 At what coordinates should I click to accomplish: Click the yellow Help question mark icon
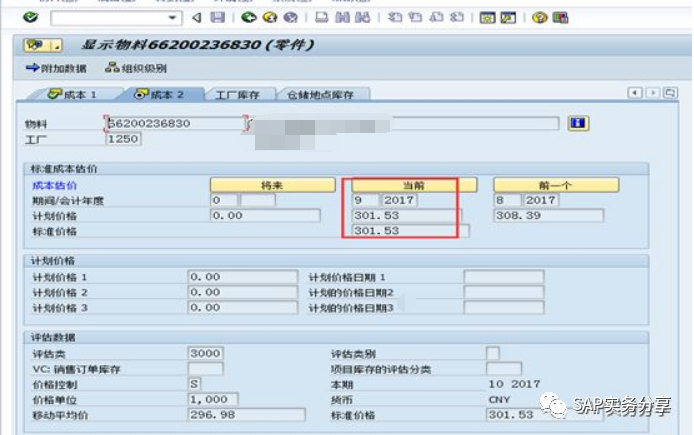click(539, 18)
